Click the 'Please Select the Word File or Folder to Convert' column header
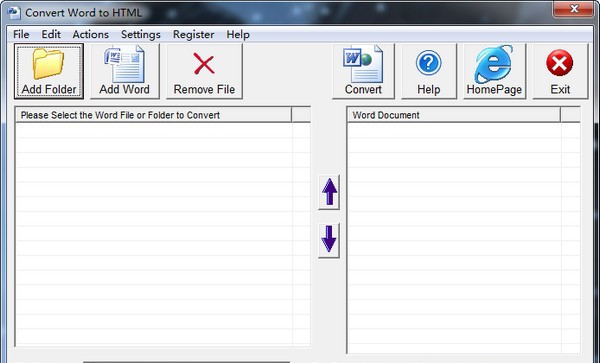This screenshot has height=363, width=600. 153,115
